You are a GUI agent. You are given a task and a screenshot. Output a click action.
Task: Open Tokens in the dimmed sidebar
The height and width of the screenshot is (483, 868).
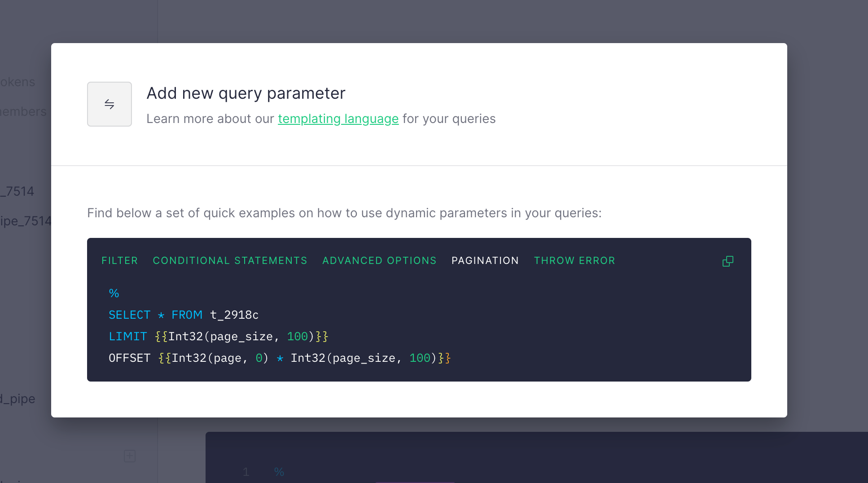coord(18,82)
